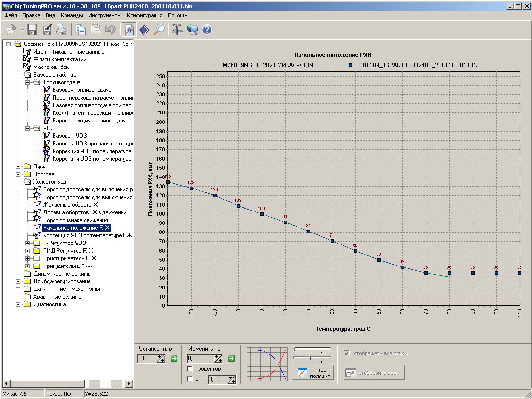The height and width of the screenshot is (399, 532).
Task: Click the magnifying glass search icon
Action: click(158, 30)
